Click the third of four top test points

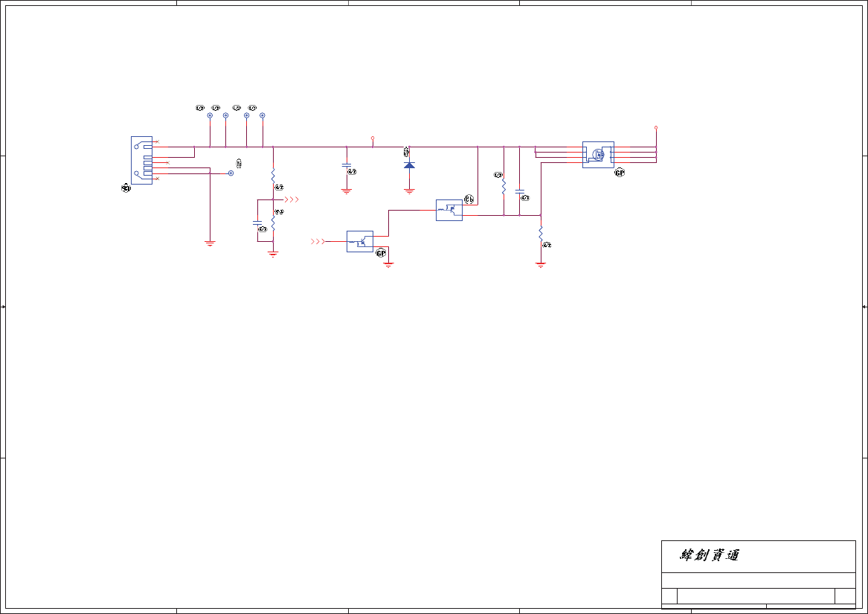pos(247,115)
